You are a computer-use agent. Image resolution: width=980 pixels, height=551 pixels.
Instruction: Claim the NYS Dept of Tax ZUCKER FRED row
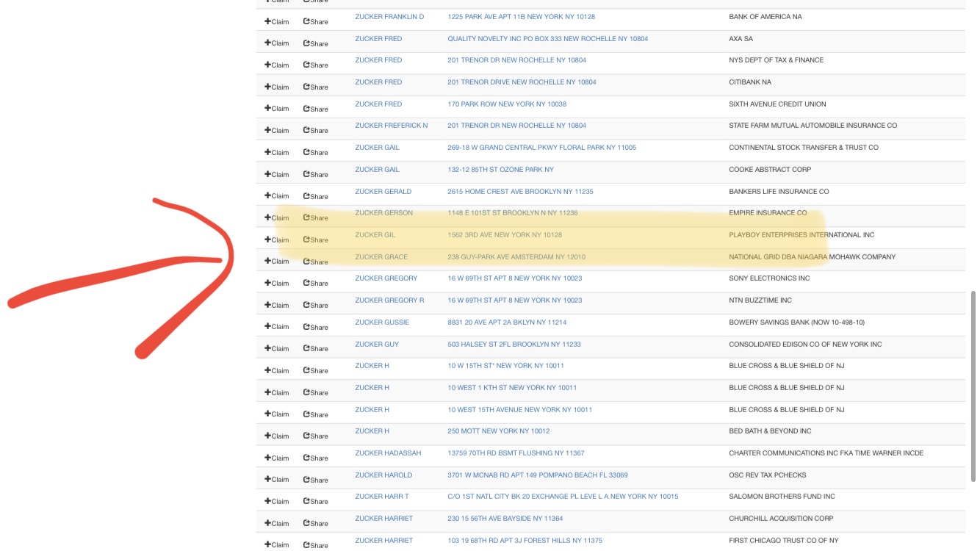tap(277, 65)
